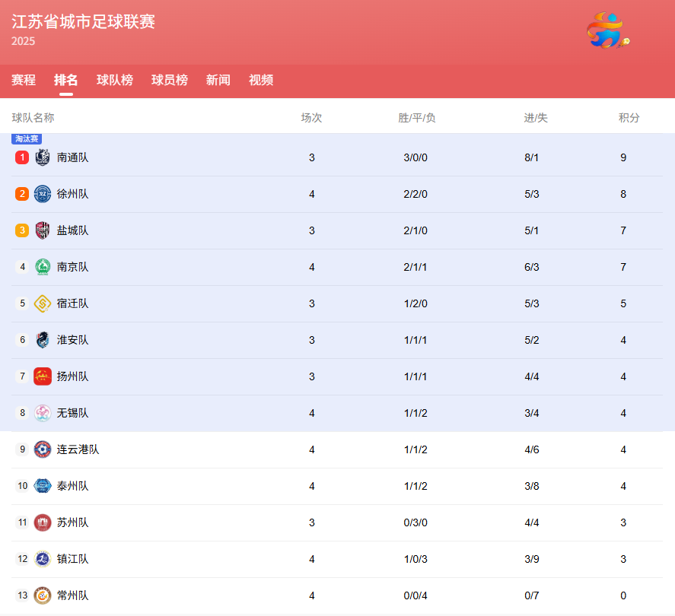This screenshot has width=675, height=616.
Task: Click 淮安队 team crest icon
Action: [x=43, y=340]
